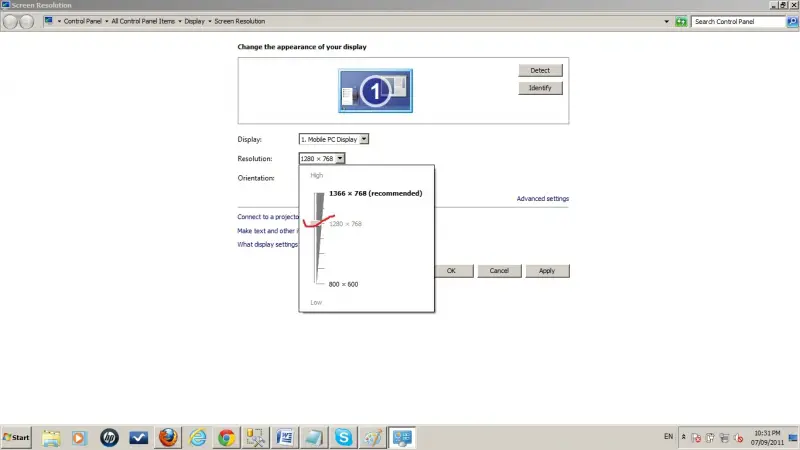The image size is (800, 450).
Task: Show hidden tray icons arrow
Action: coord(684,437)
